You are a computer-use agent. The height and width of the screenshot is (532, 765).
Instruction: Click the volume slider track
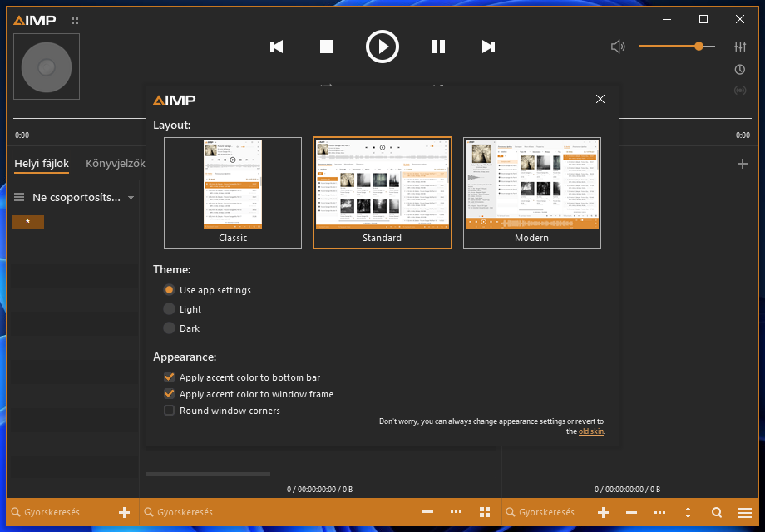tap(677, 47)
